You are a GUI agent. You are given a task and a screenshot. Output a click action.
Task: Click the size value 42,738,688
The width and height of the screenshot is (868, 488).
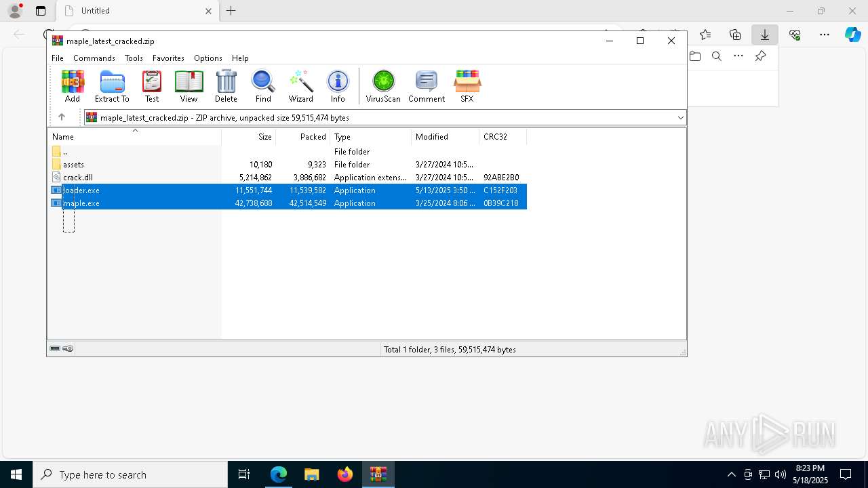(254, 203)
